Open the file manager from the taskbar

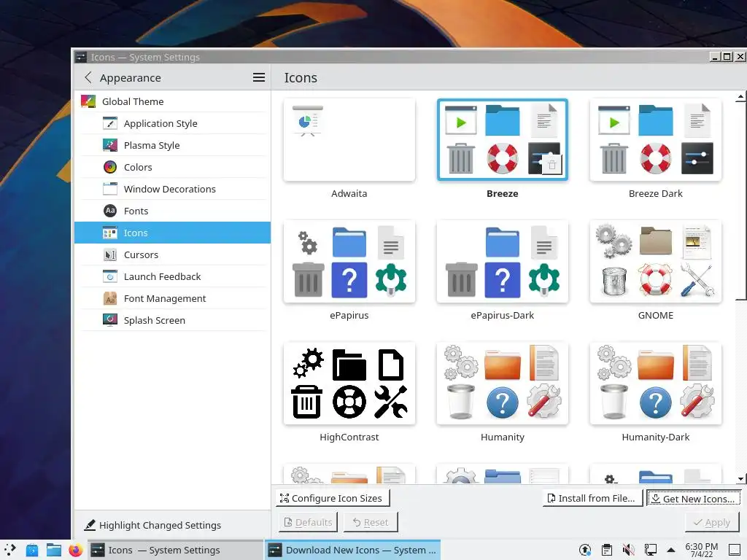coord(54,550)
